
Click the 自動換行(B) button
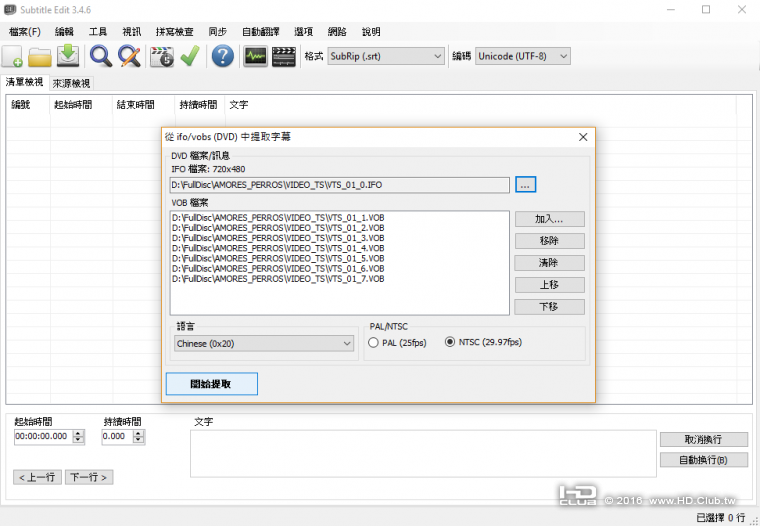pyautogui.click(x=703, y=460)
